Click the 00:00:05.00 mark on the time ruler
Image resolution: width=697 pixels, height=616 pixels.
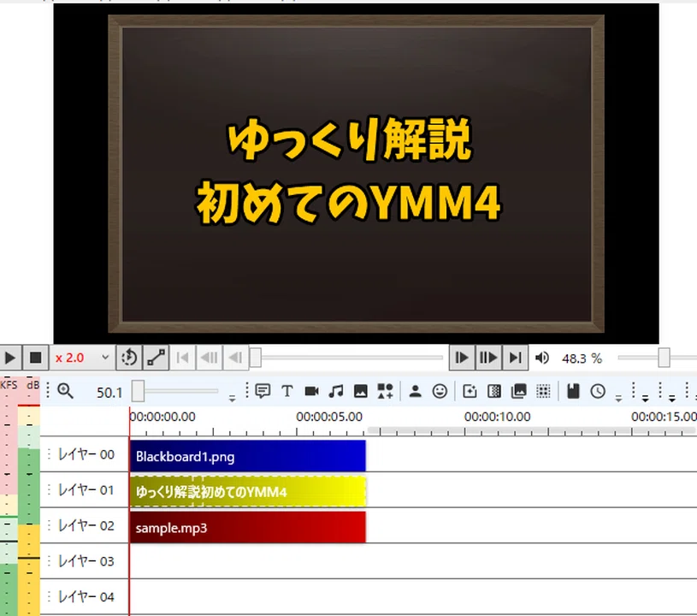click(x=329, y=417)
